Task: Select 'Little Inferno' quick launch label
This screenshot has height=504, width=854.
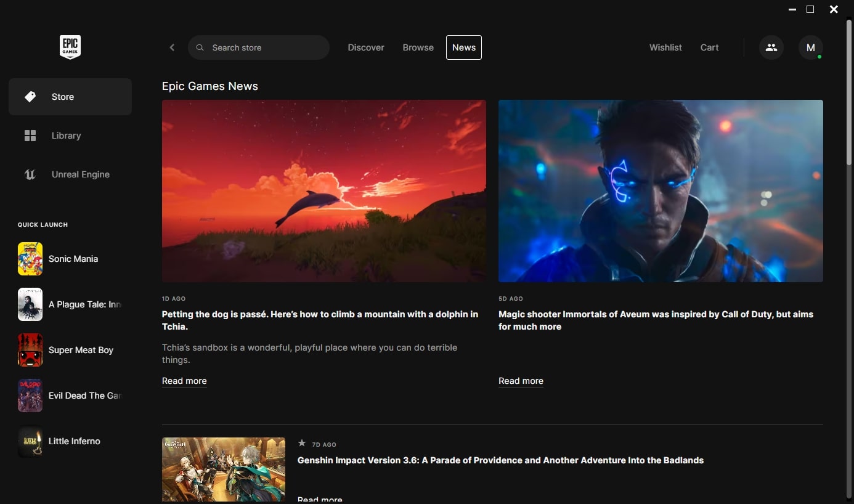Action: (x=75, y=441)
